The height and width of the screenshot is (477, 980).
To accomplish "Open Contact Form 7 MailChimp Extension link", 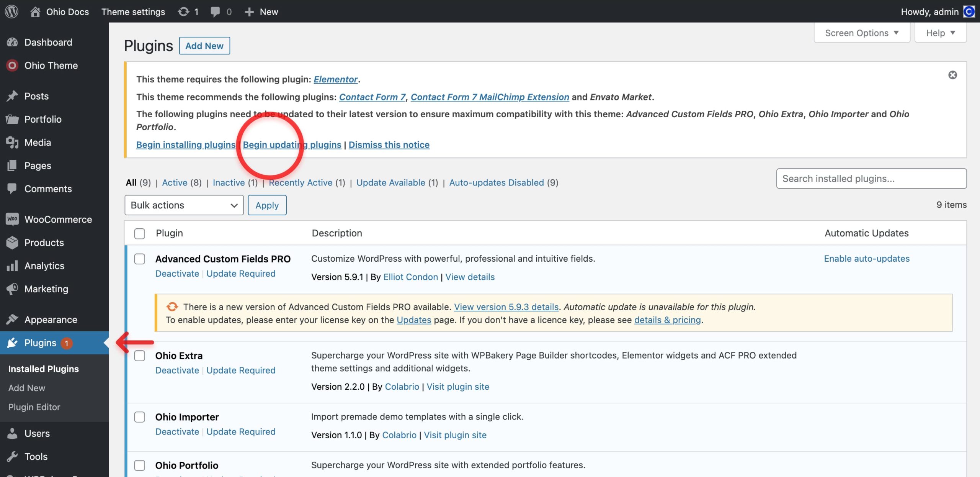I will pos(490,97).
